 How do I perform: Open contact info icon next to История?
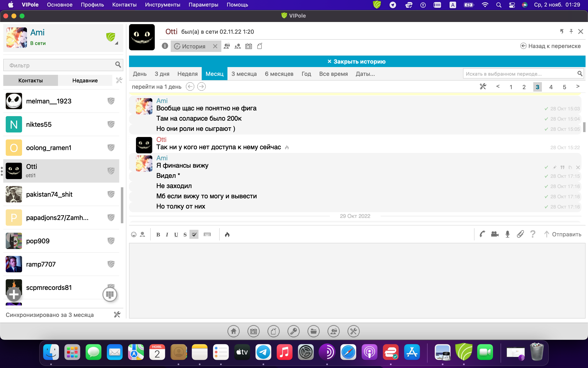tap(165, 46)
